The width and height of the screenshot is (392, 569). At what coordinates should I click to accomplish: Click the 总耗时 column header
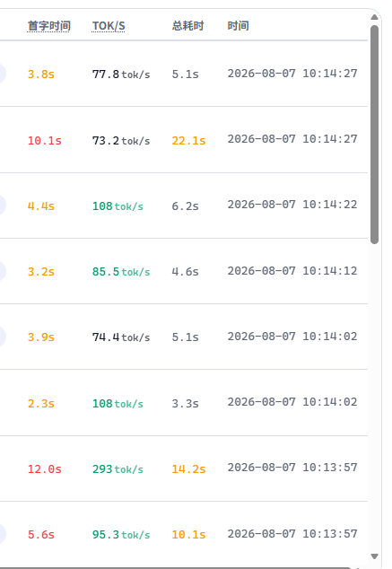click(187, 26)
